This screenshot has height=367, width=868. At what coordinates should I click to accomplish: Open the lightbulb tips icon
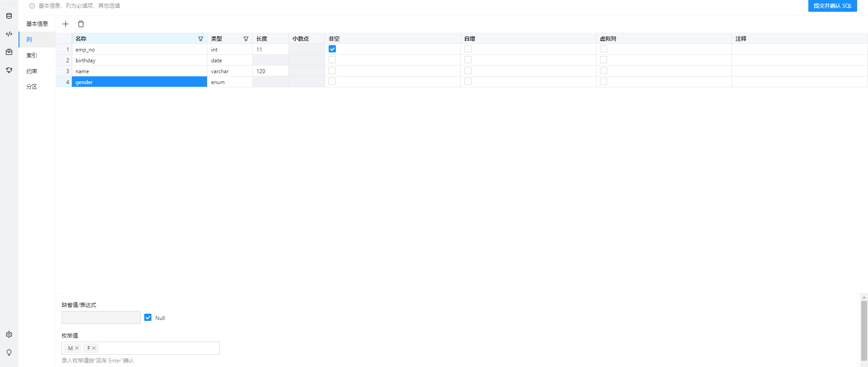coord(9,353)
